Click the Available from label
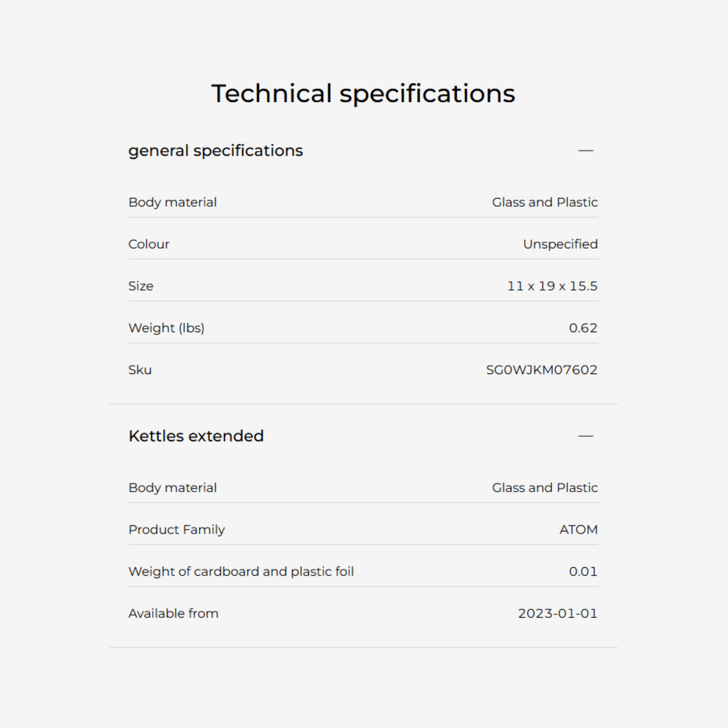 point(173,614)
